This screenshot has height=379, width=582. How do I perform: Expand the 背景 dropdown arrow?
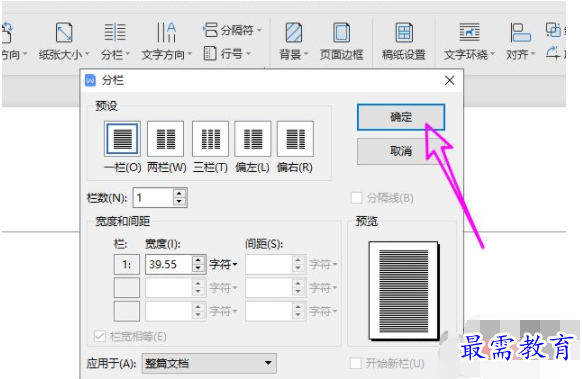tap(306, 54)
